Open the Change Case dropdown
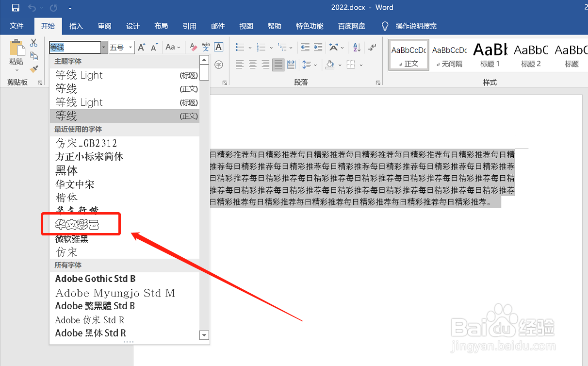Image resolution: width=588 pixels, height=366 pixels. tap(173, 47)
